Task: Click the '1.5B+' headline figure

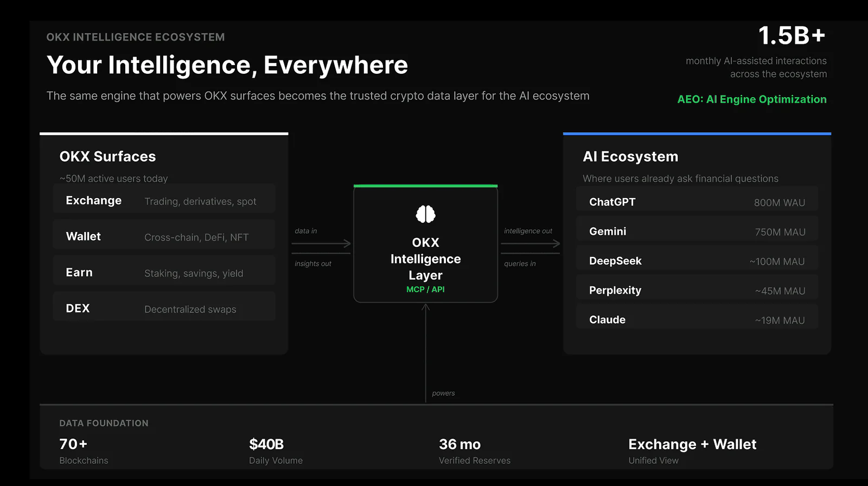Action: [x=792, y=36]
